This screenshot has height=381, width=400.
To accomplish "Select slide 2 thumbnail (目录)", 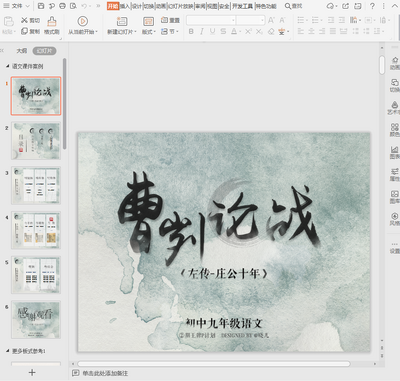I will tap(36, 140).
